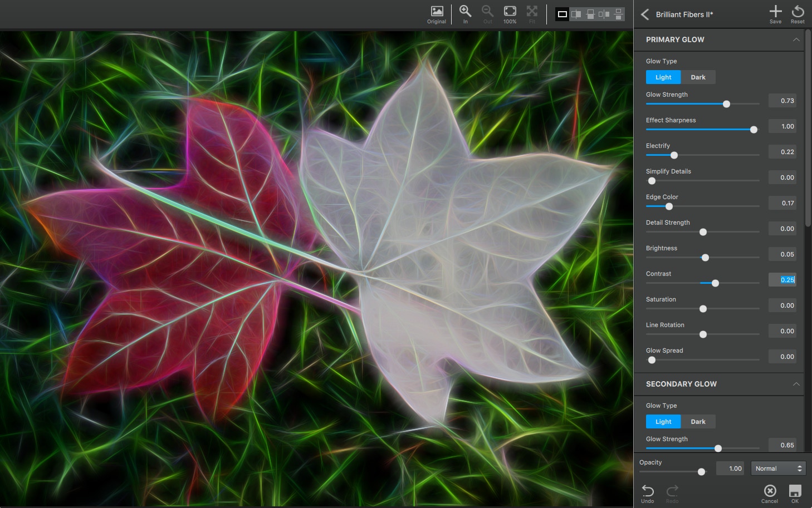
Task: Set Secondary Glow type to Light
Action: [x=663, y=422]
